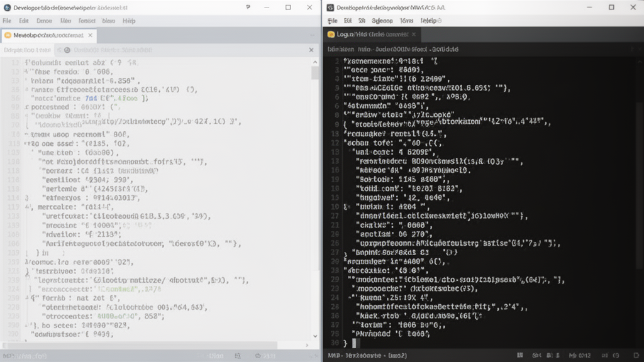Viewport: 644px width, 362px height.
Task: Click the yellow file icon on the light editor's tab
Action: [x=8, y=35]
